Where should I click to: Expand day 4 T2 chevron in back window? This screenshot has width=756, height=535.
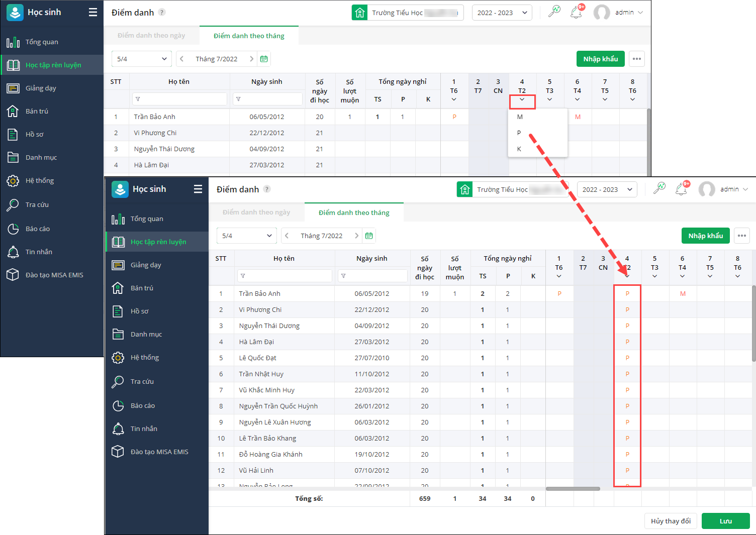[522, 99]
